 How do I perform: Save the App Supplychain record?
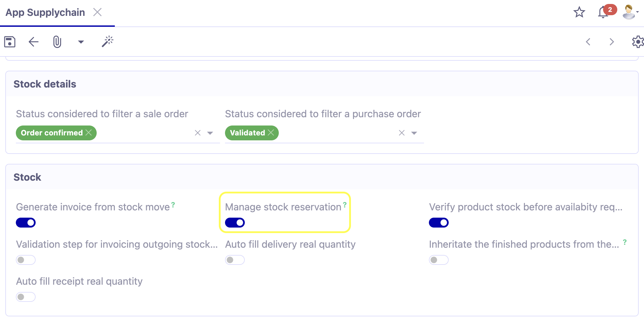pyautogui.click(x=10, y=42)
